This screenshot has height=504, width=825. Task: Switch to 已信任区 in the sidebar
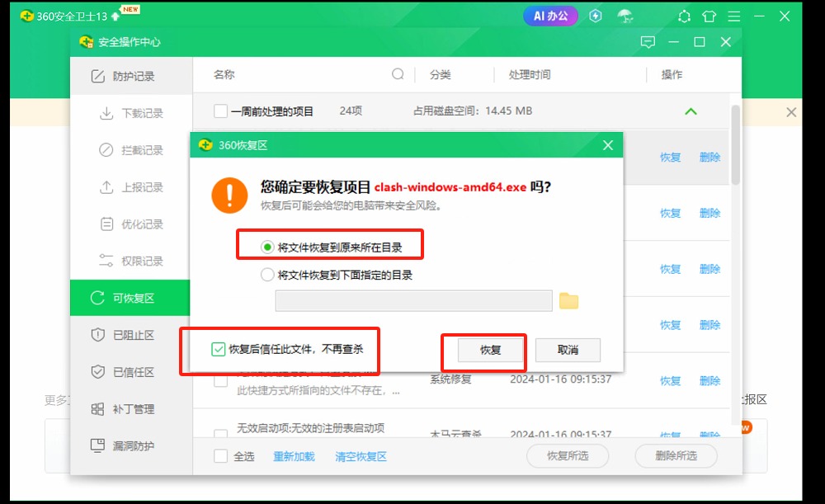coord(132,372)
